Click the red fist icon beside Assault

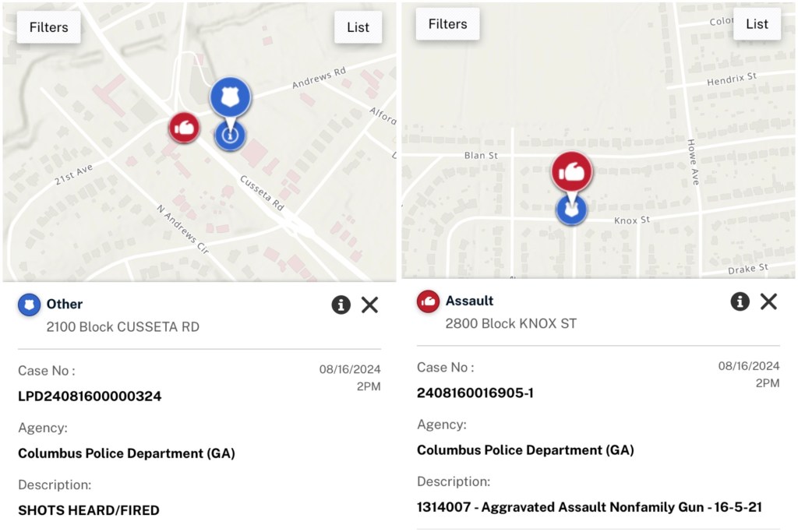(428, 301)
